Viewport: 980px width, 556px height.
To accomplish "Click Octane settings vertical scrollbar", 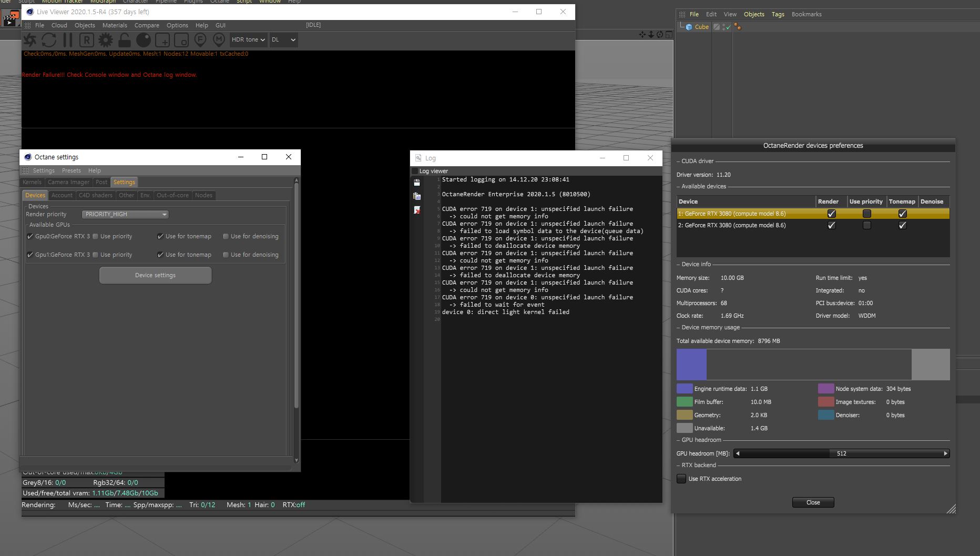I will pyautogui.click(x=296, y=295).
